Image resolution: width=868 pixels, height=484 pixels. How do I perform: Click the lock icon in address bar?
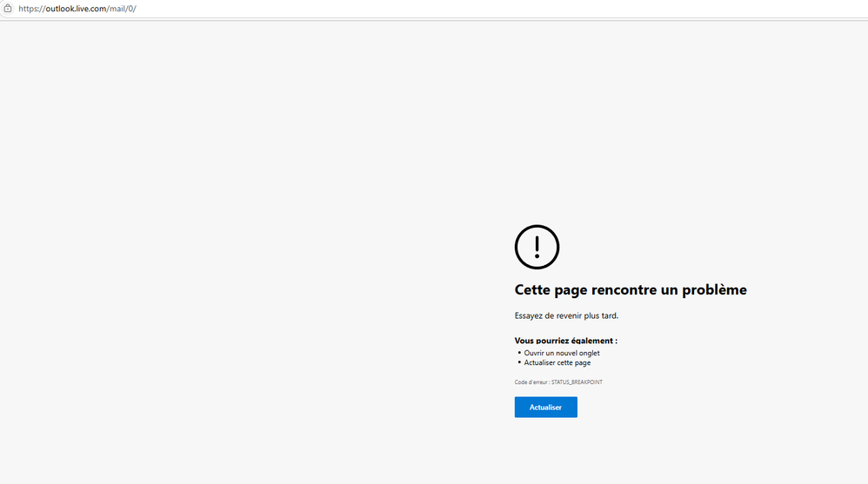coord(8,9)
